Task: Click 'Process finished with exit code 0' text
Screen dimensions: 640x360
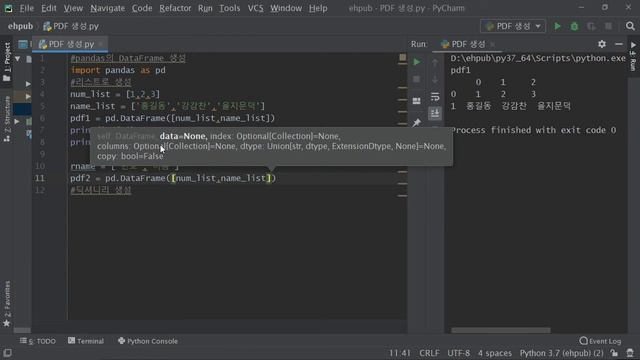Action: coord(533,130)
